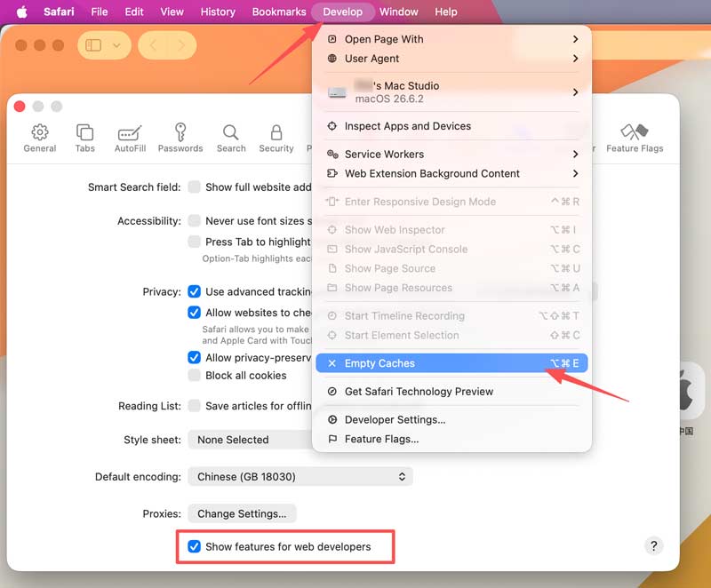Click the Mac Studio device icon
Screen dimensions: 711x588
tap(337, 92)
